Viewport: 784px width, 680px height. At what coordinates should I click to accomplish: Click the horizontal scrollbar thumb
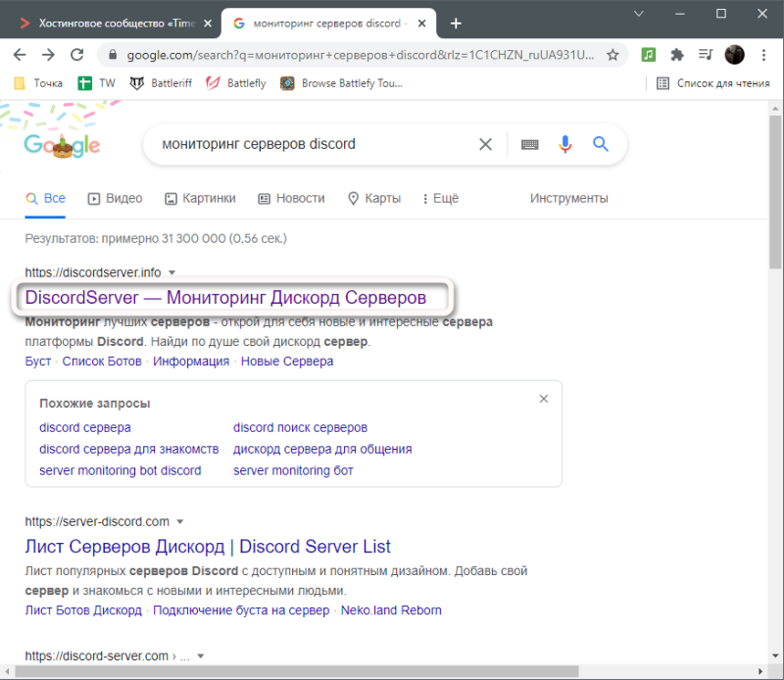coord(297,671)
